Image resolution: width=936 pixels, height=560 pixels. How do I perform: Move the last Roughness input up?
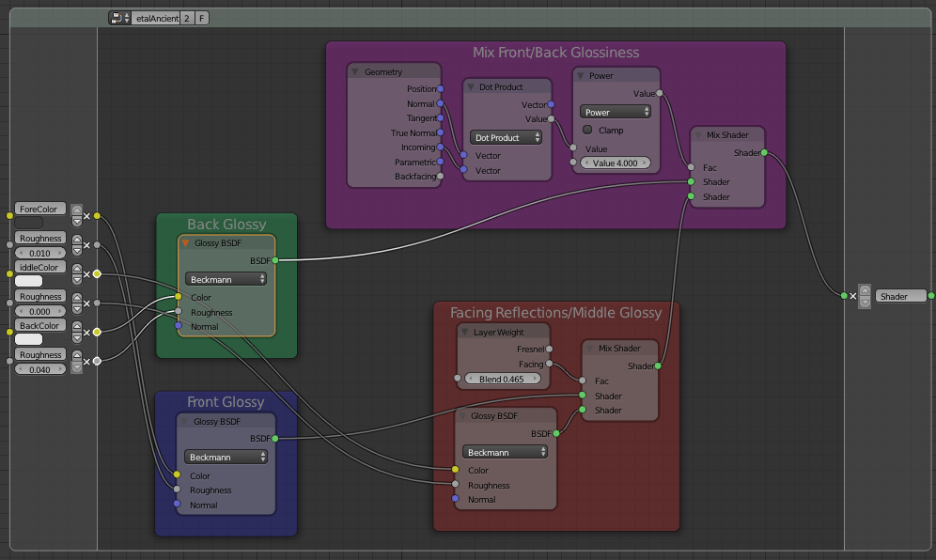76,356
